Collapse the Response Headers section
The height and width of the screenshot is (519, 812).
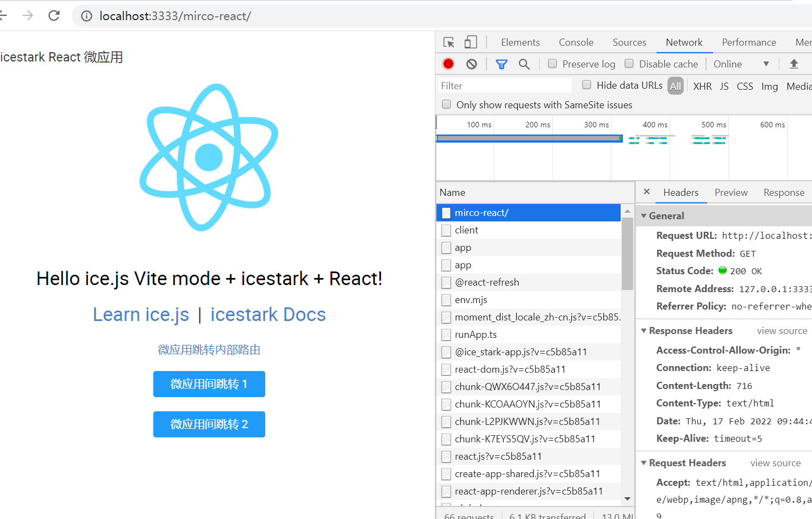tap(644, 330)
